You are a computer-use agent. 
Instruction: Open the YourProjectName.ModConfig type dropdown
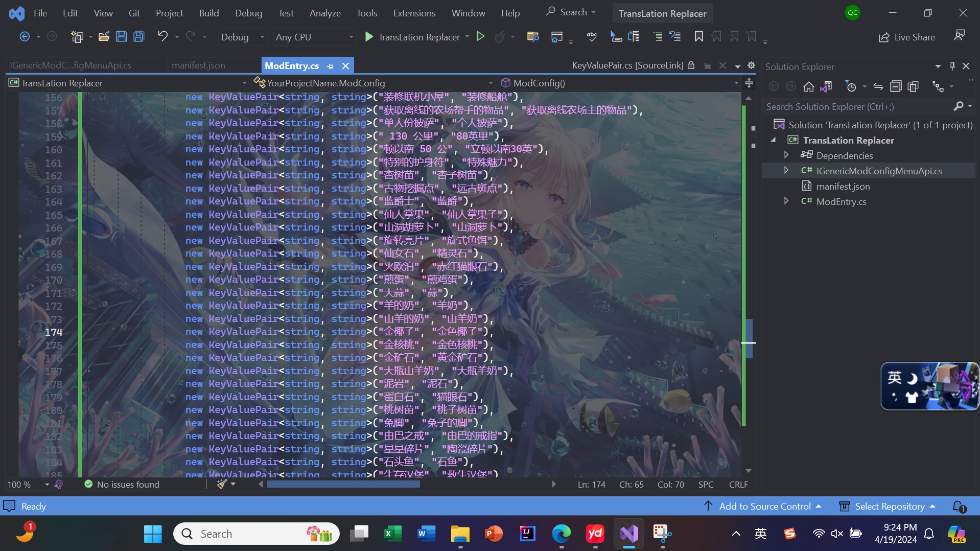coord(373,83)
